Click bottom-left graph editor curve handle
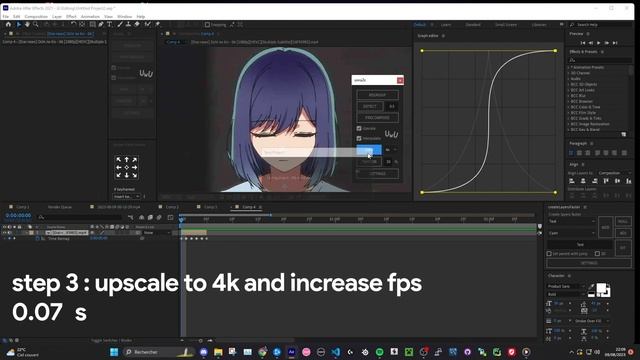Viewport: 640px width, 360px height. point(422,193)
